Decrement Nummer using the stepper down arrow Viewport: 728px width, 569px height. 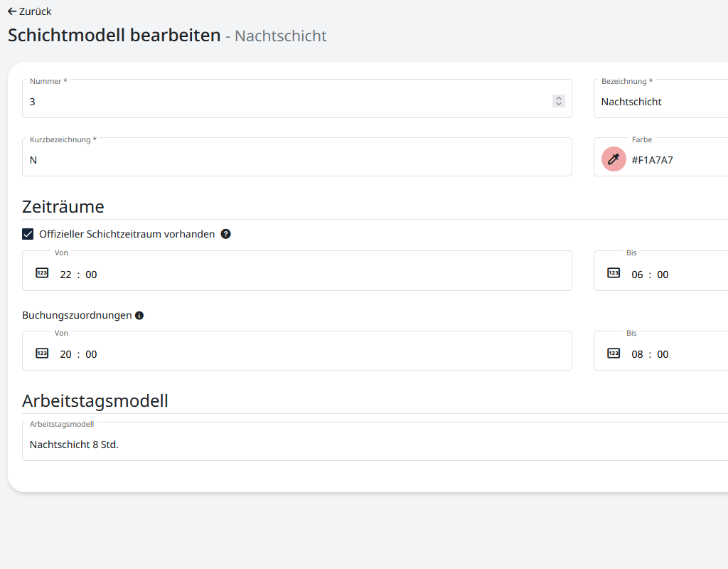[x=559, y=103]
